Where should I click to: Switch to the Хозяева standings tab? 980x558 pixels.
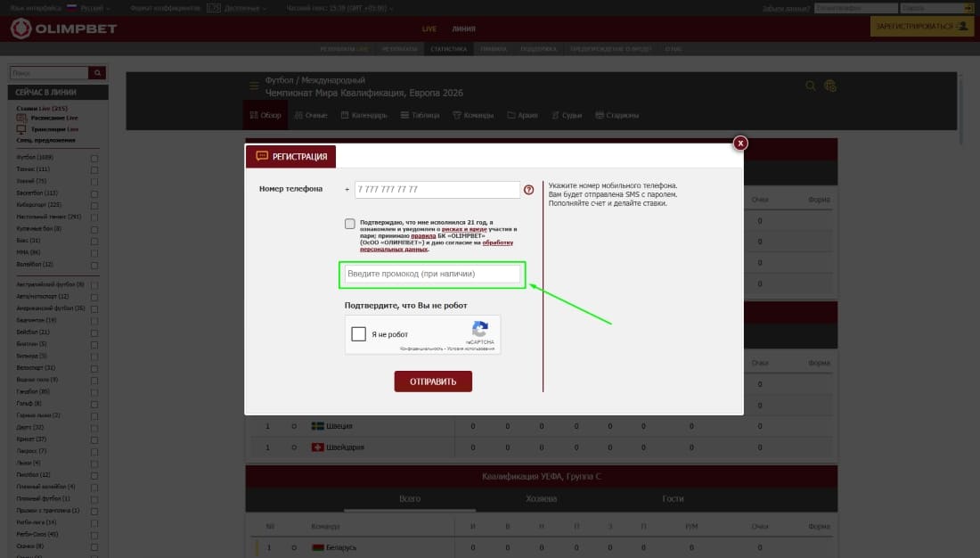(542, 498)
